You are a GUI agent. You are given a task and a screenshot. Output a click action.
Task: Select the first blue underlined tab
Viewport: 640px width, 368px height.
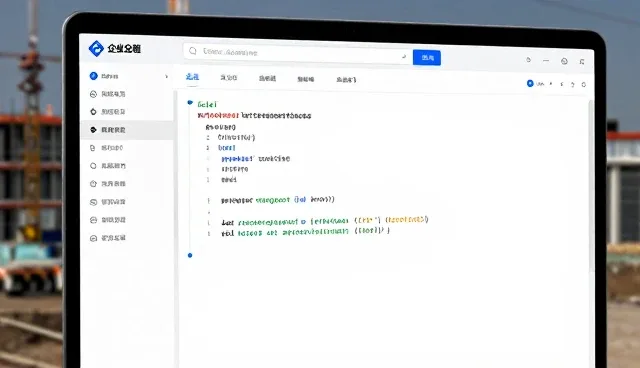[192, 77]
